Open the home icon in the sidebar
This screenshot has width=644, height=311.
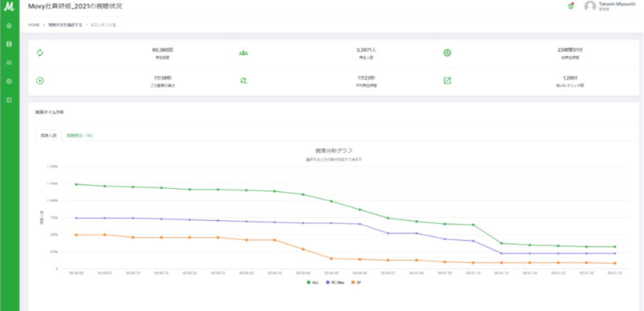pyautogui.click(x=9, y=26)
